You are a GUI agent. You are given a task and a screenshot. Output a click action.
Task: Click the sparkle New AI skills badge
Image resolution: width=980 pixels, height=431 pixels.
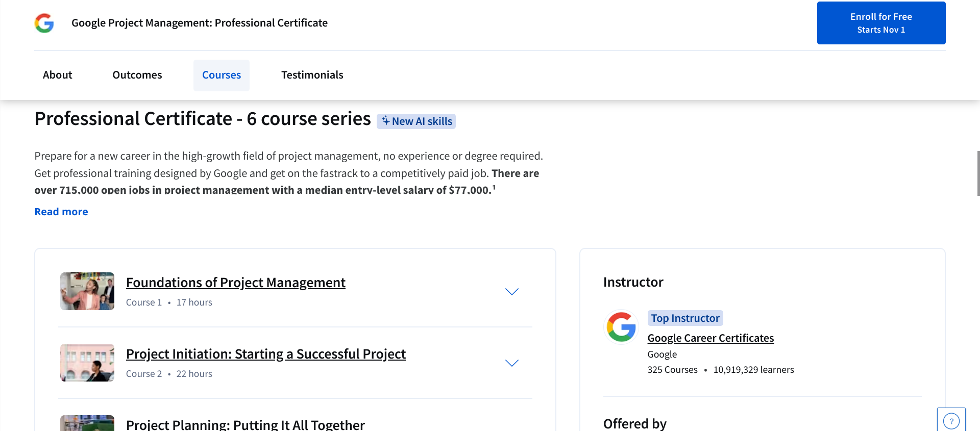(x=416, y=121)
